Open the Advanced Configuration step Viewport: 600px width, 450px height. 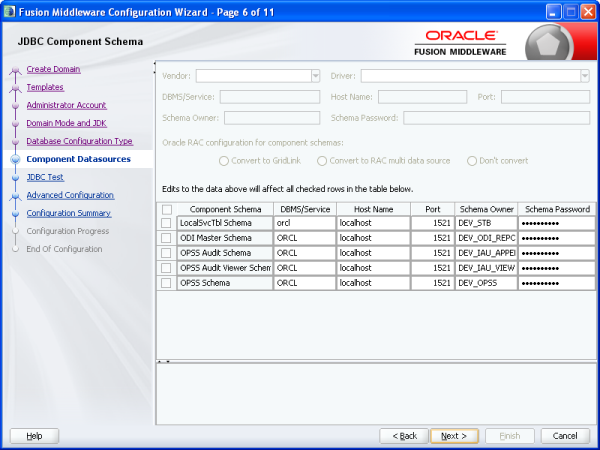point(70,195)
